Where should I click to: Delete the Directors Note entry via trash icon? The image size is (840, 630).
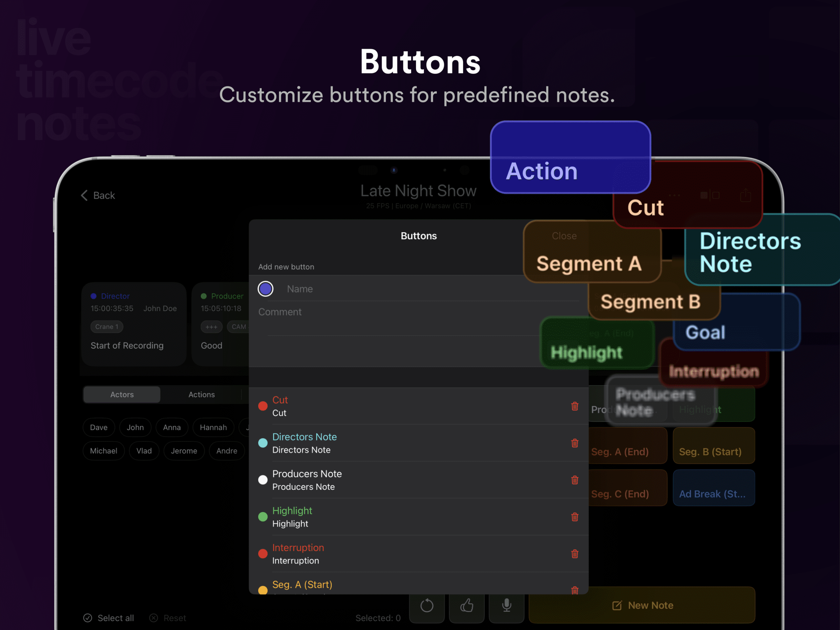tap(575, 443)
